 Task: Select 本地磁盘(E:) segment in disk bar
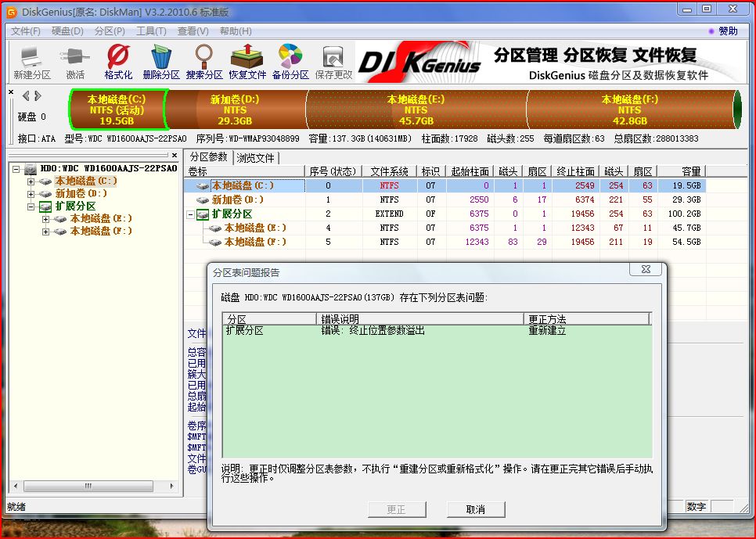point(416,110)
